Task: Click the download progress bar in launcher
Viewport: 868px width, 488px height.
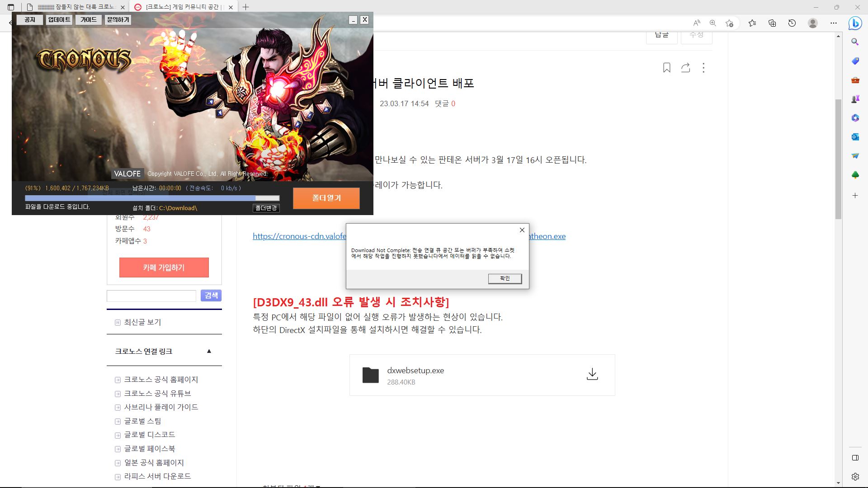Action: pyautogui.click(x=152, y=198)
